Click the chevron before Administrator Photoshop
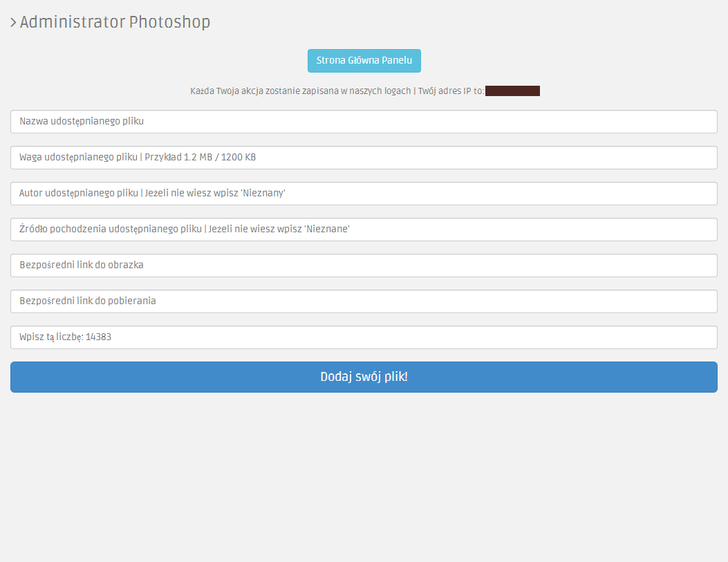 [13, 22]
